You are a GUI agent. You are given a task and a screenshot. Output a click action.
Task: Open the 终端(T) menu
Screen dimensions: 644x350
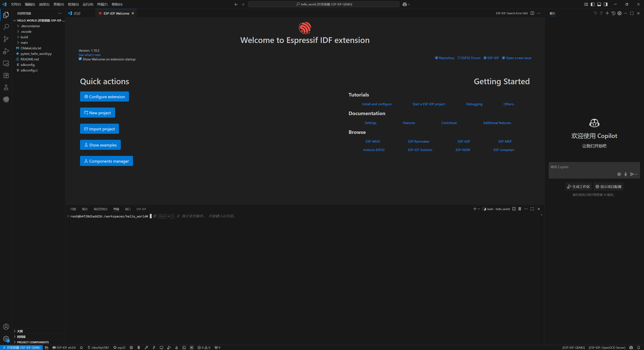coord(102,4)
